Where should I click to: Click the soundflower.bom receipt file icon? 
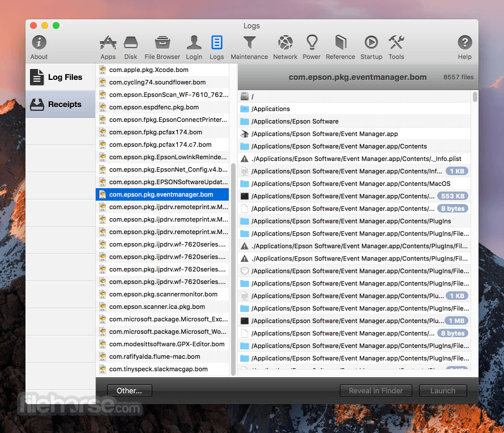(x=102, y=82)
